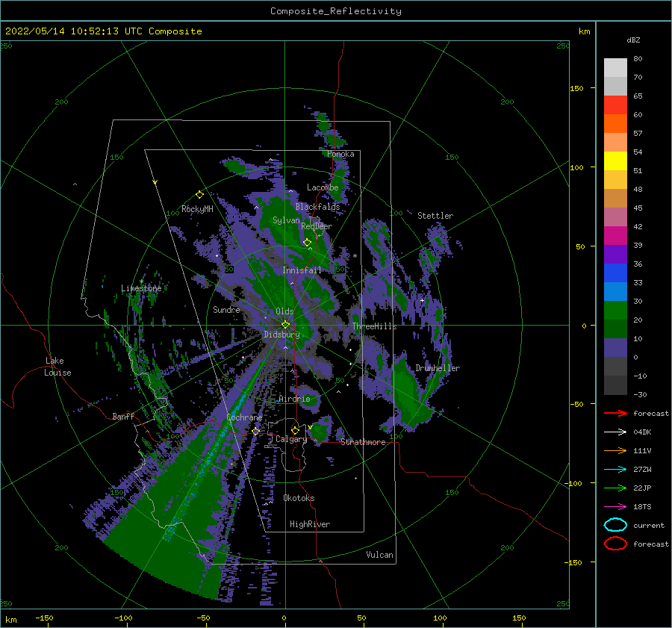This screenshot has height=628, width=672.
Task: Click the Calgary map label
Action: click(x=291, y=439)
